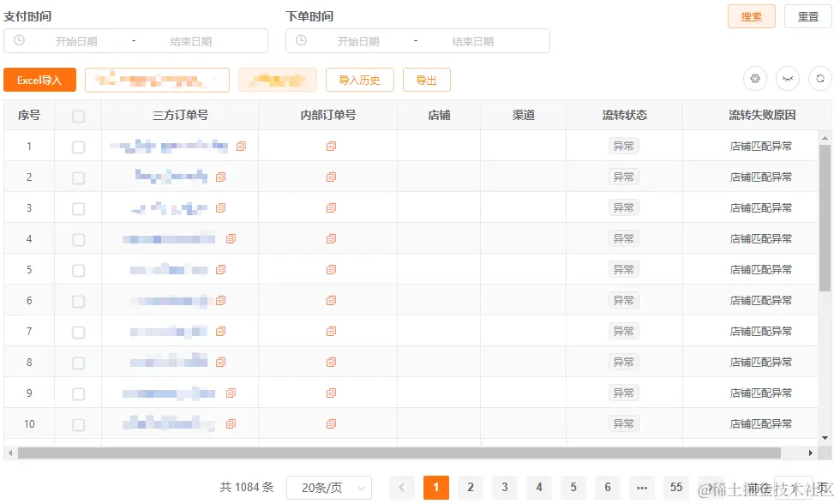Set 下单时间 start date field
Screen dimensions: 840x504
pyautogui.click(x=358, y=41)
